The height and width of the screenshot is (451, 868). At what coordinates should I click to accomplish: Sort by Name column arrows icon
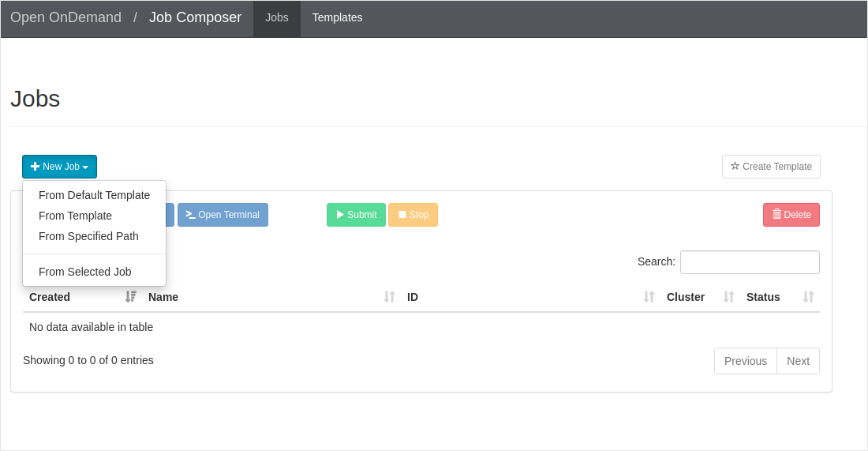(x=390, y=297)
